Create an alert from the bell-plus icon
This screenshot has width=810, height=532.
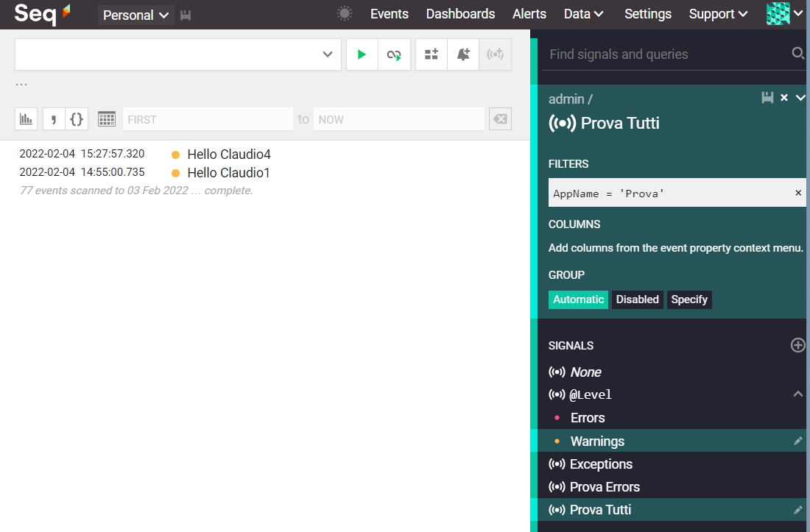[x=462, y=54]
